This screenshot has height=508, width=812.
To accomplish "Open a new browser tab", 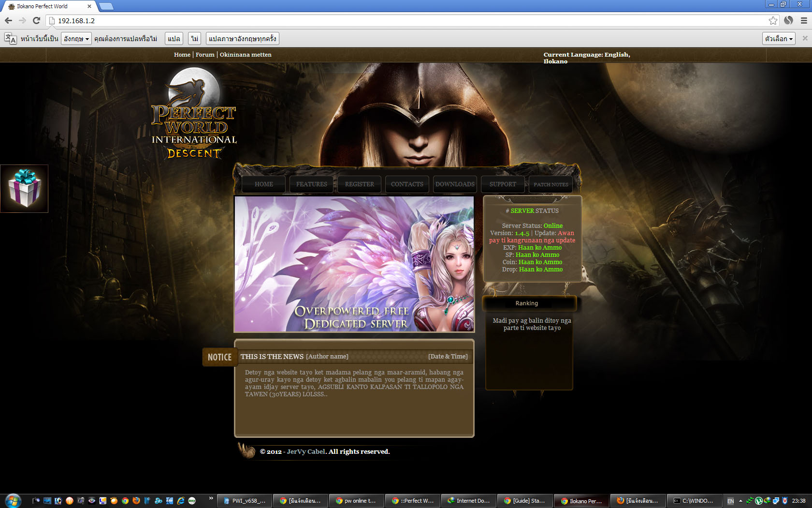I will pos(106,6).
